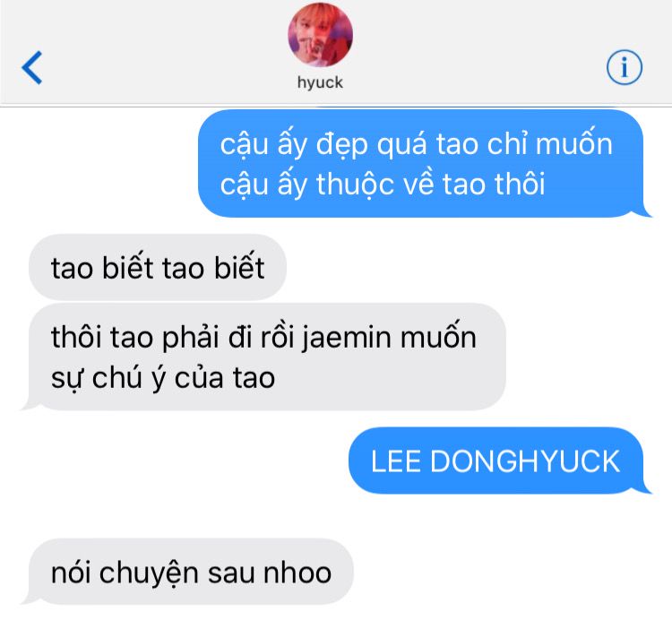This screenshot has width=672, height=620.
Task: Click the line "cậu ấy thuộc về tao thôi"
Action: point(383,185)
